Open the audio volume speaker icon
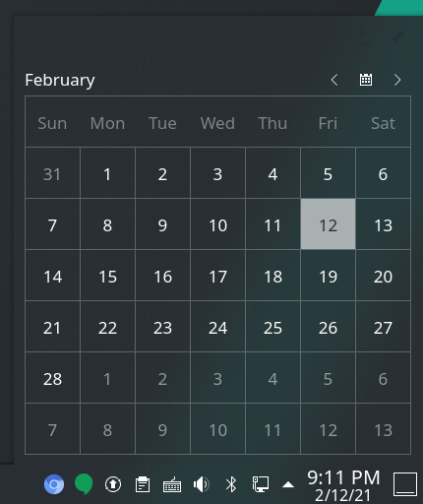 [202, 484]
